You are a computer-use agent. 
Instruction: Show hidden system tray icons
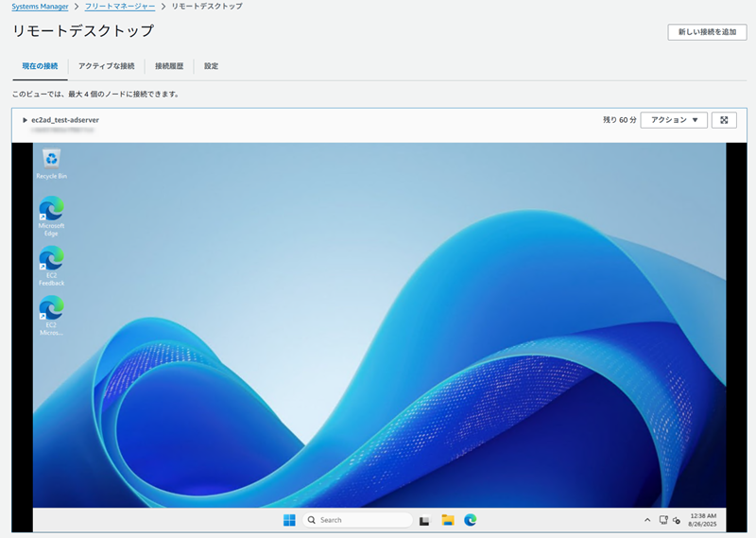(647, 520)
